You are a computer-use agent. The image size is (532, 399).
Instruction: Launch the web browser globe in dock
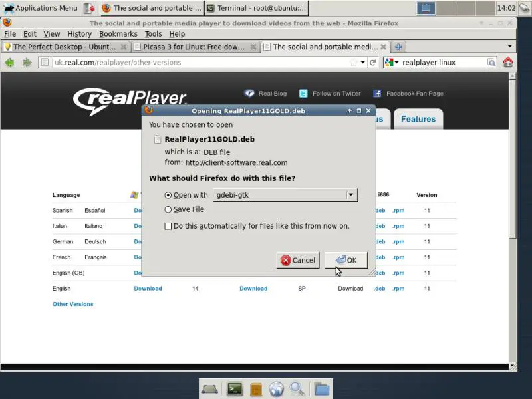277,389
